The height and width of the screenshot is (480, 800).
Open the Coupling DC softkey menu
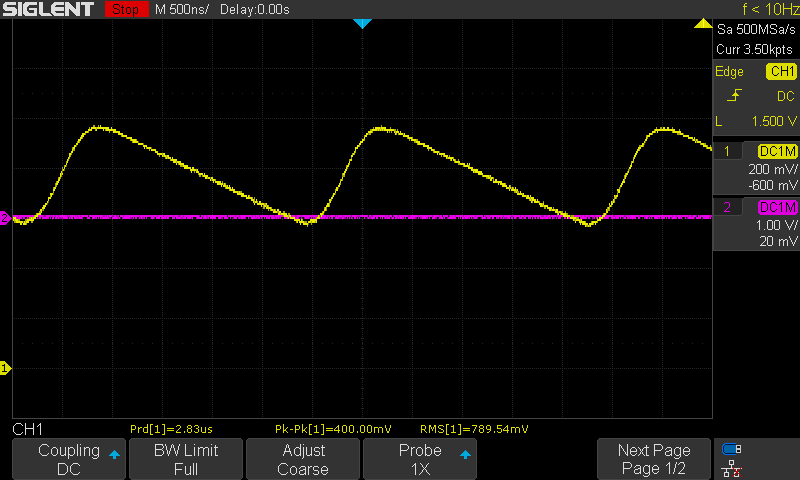(x=69, y=459)
